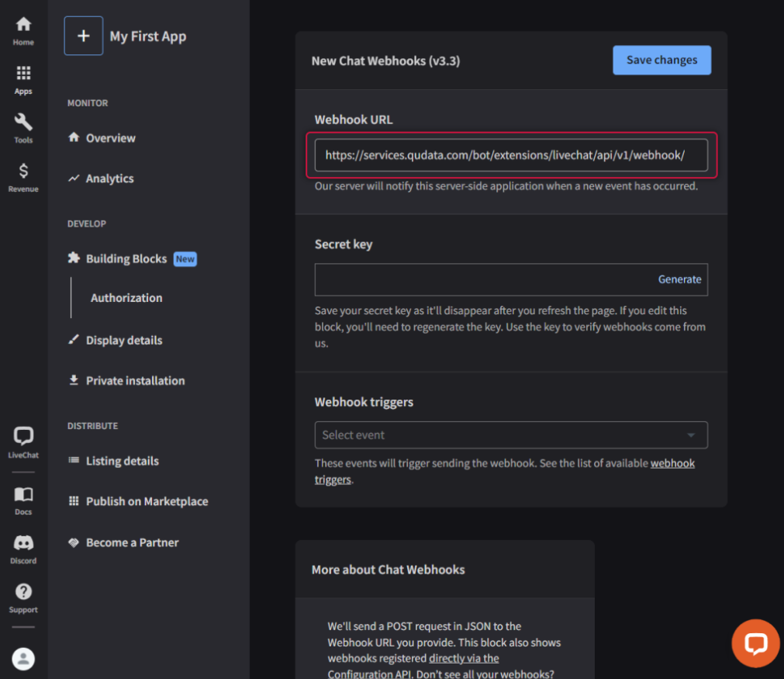The width and height of the screenshot is (784, 679).
Task: Open the Tools wrench icon
Action: tap(23, 123)
